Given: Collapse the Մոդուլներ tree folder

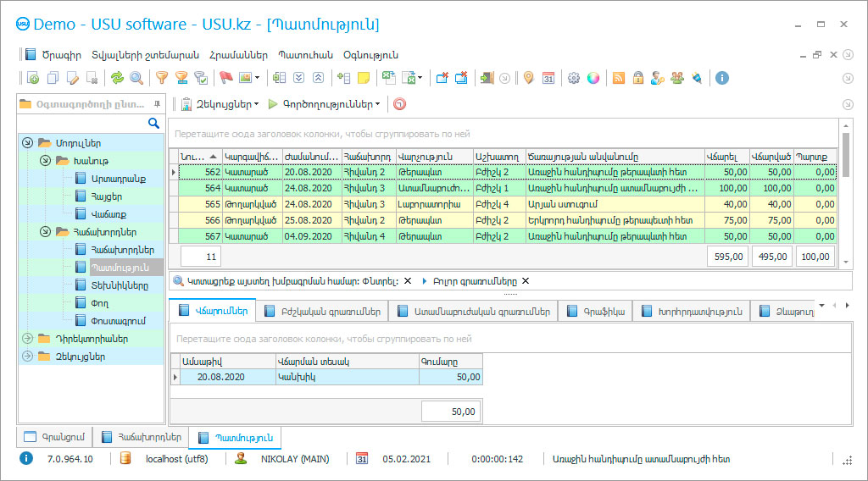Looking at the screenshot, I should coord(27,143).
